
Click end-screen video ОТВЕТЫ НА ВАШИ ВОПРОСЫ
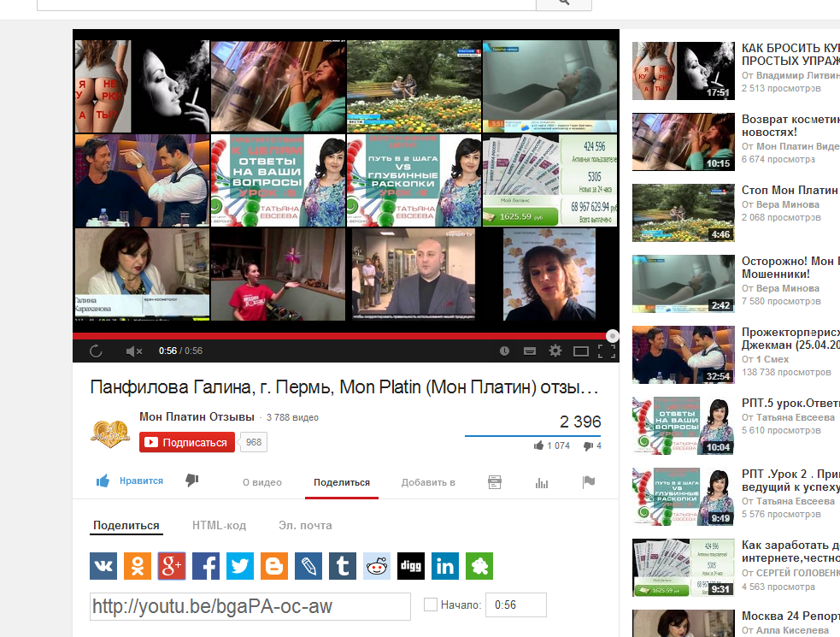coord(278,180)
